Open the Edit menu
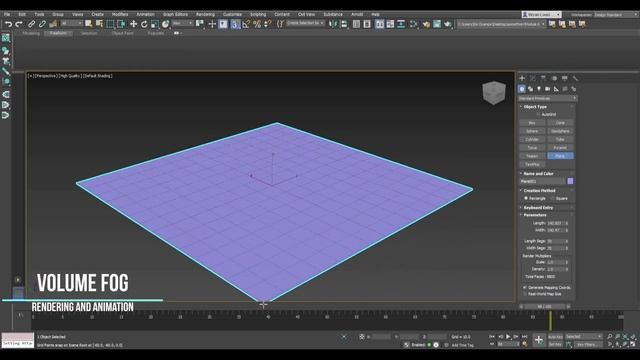The height and width of the screenshot is (360, 640). [x=22, y=14]
